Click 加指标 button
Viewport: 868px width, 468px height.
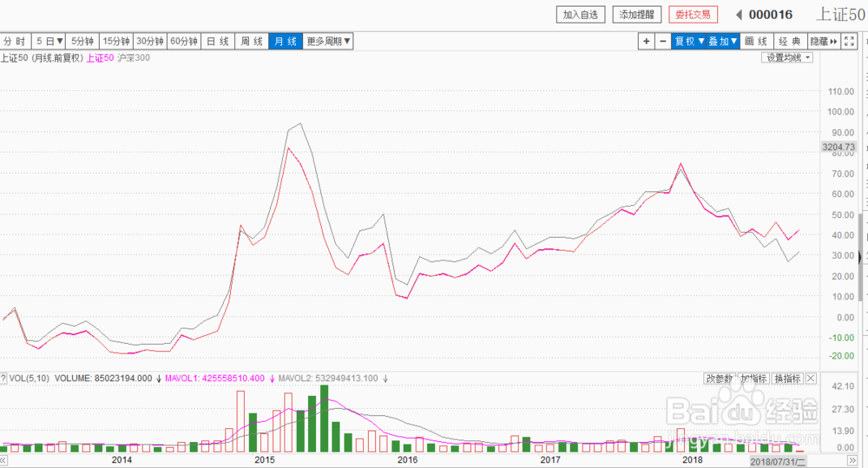[753, 379]
